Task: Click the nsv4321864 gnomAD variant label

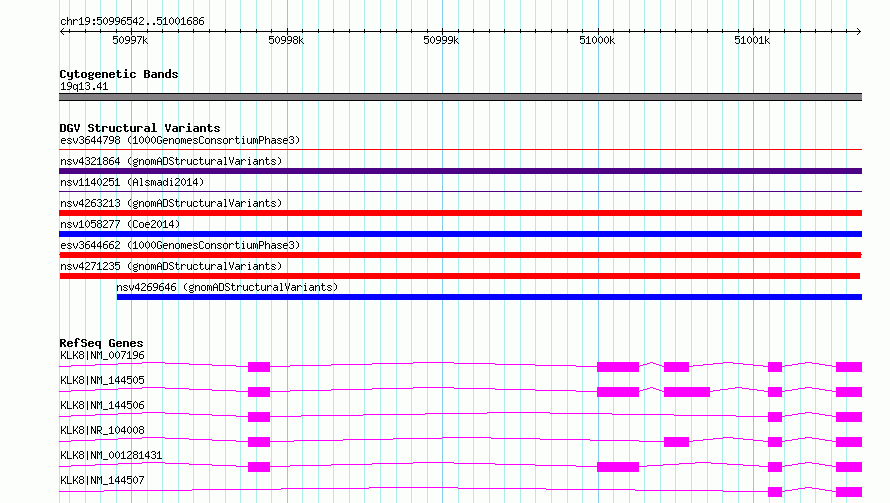Action: pos(171,161)
